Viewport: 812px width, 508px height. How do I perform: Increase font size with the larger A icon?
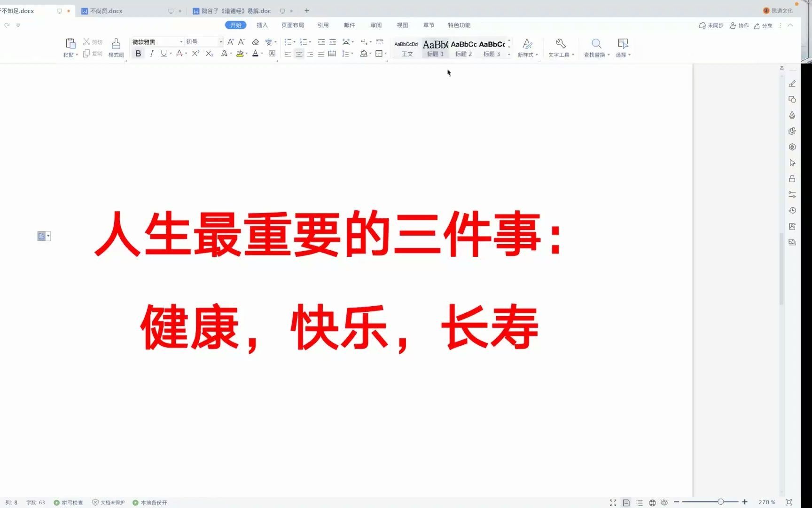point(231,42)
